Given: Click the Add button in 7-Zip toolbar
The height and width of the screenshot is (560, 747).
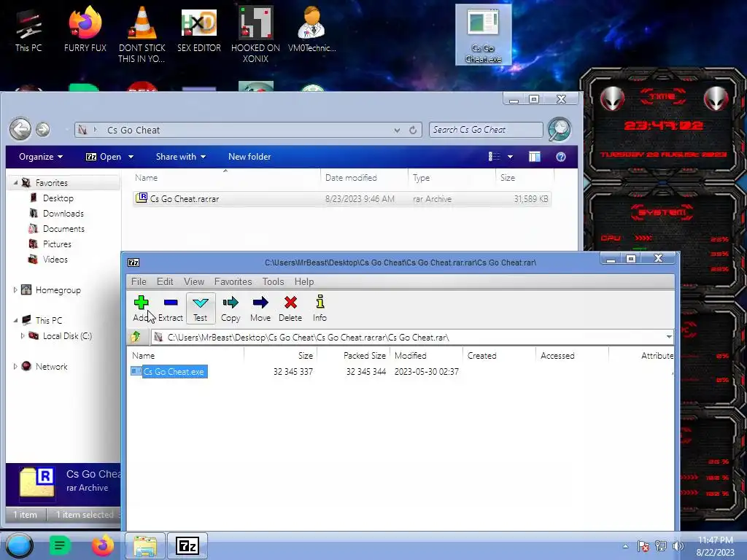Looking at the screenshot, I should click(x=141, y=308).
